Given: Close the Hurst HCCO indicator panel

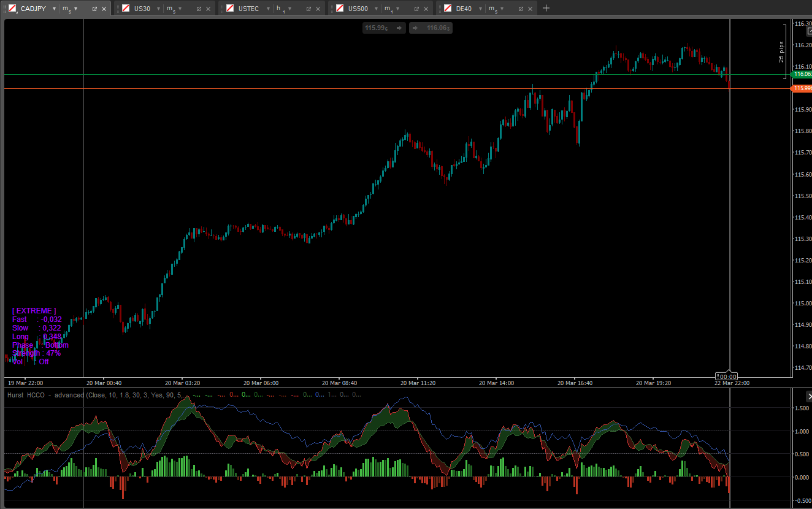Looking at the screenshot, I should (808, 397).
